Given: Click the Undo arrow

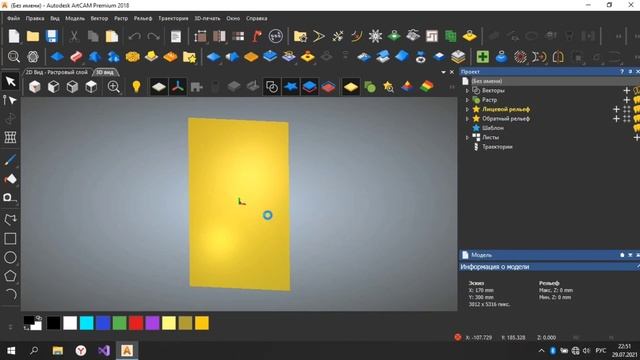Looking at the screenshot, I should [x=134, y=36].
